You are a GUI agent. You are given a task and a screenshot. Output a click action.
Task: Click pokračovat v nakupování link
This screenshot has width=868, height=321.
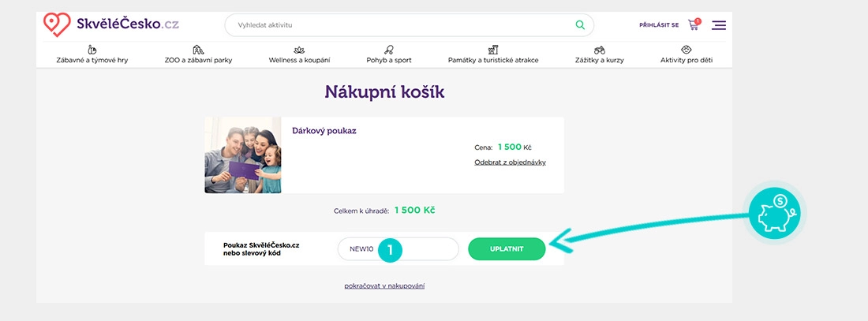pos(385,286)
